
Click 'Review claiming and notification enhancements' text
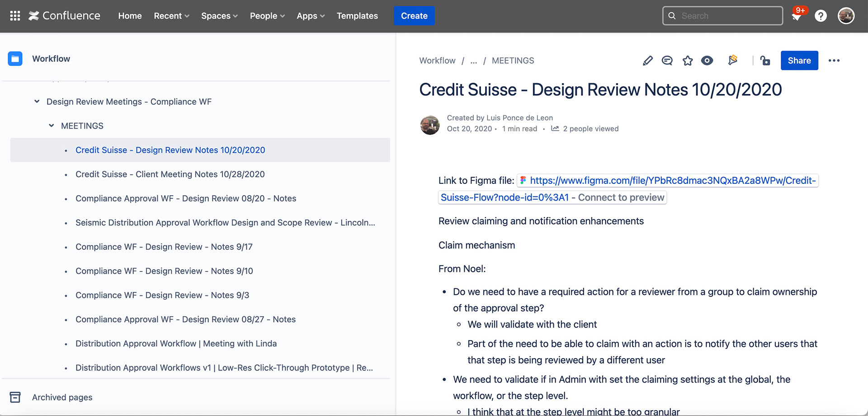coord(541,221)
